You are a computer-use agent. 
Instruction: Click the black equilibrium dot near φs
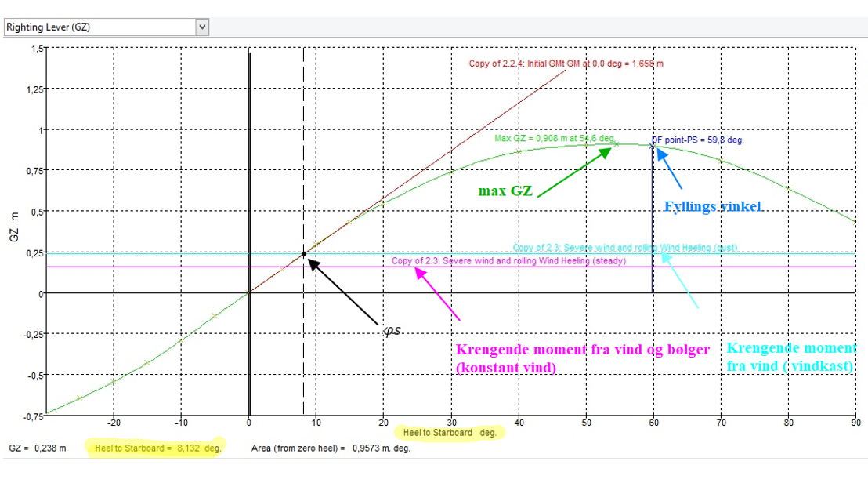click(x=304, y=254)
